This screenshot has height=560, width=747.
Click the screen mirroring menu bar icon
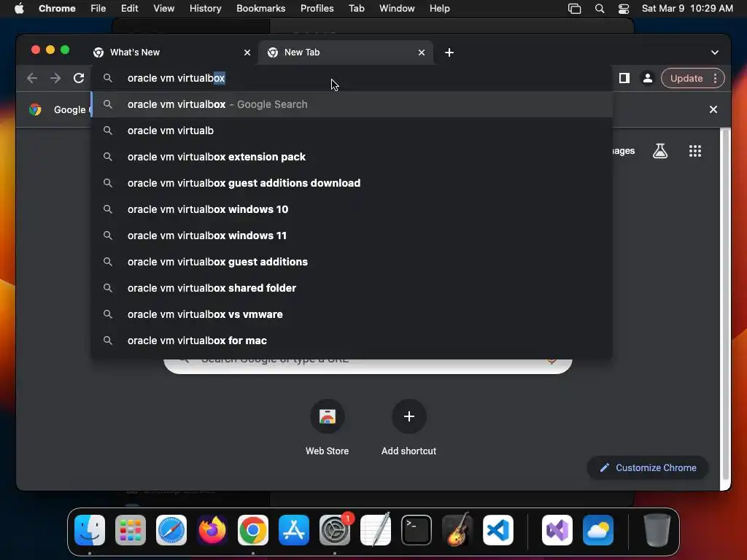point(575,9)
